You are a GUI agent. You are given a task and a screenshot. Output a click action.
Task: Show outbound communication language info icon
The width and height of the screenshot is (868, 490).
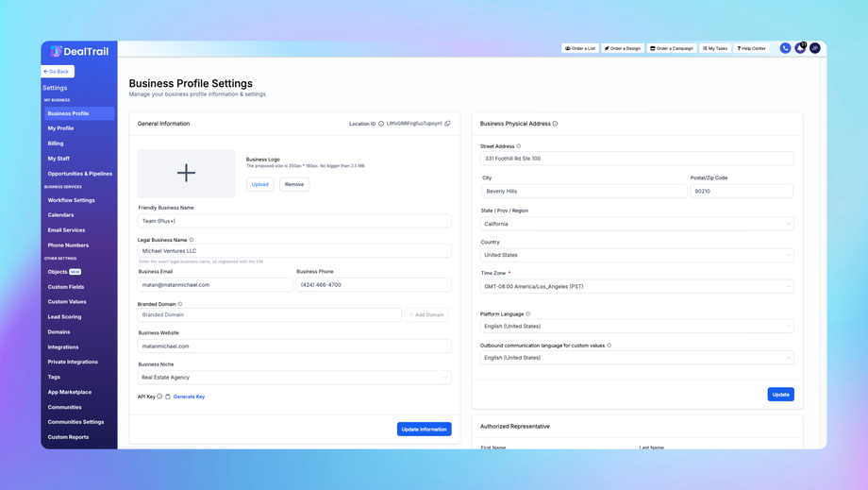coord(609,346)
